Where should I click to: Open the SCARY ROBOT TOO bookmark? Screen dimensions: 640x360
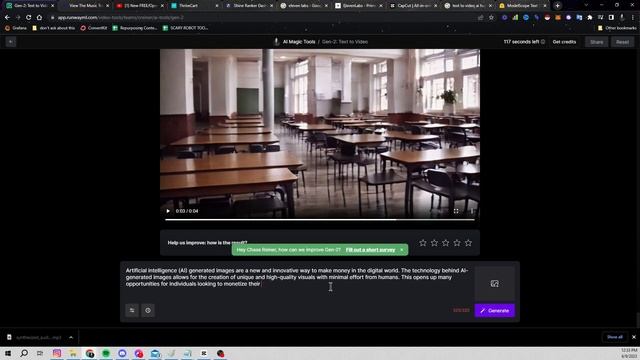[x=185, y=28]
